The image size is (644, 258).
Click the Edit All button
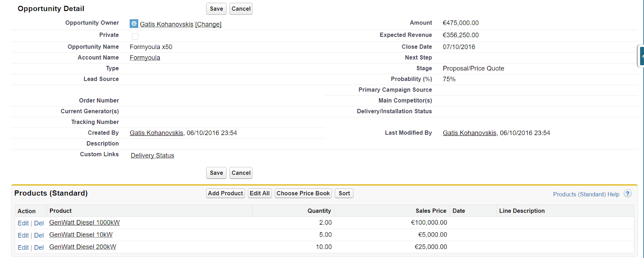(x=260, y=193)
